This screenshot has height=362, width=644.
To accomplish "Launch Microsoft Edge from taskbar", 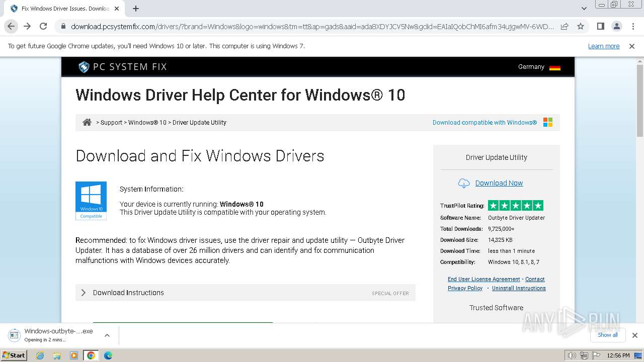I will pos(108,355).
